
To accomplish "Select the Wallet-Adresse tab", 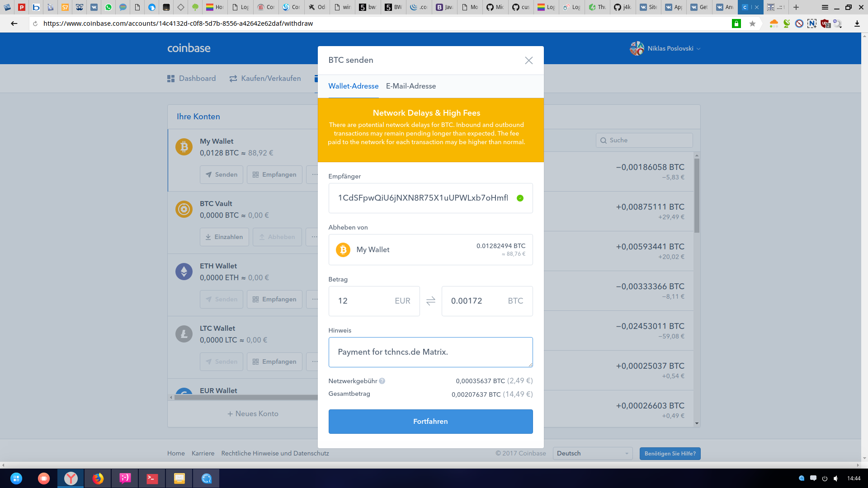I will [x=353, y=86].
